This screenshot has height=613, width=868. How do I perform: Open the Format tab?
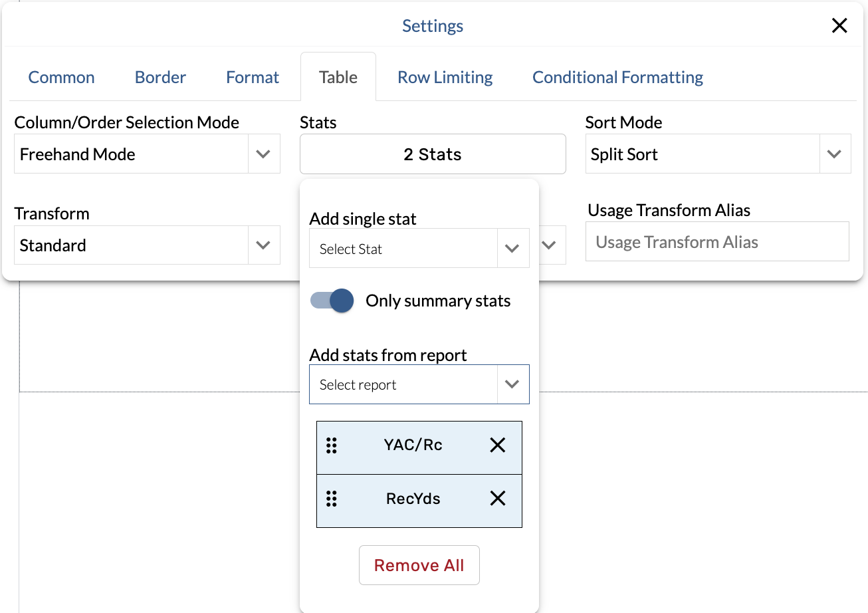(x=253, y=77)
